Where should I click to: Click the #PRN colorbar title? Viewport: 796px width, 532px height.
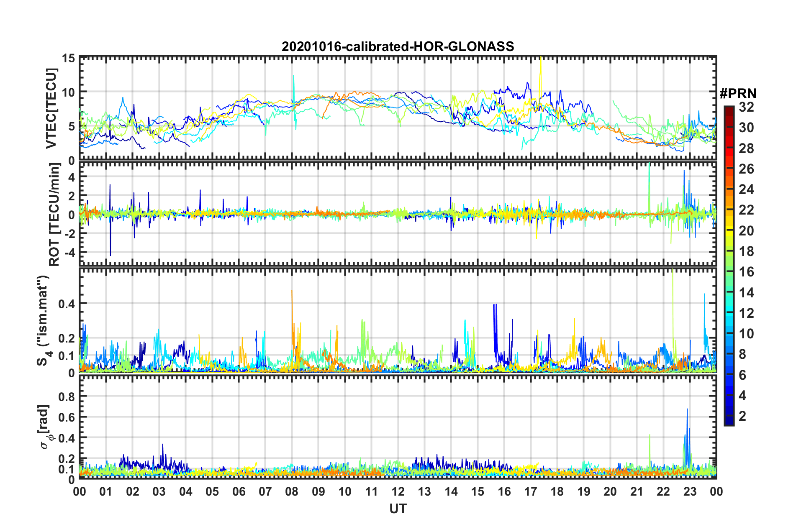(738, 94)
